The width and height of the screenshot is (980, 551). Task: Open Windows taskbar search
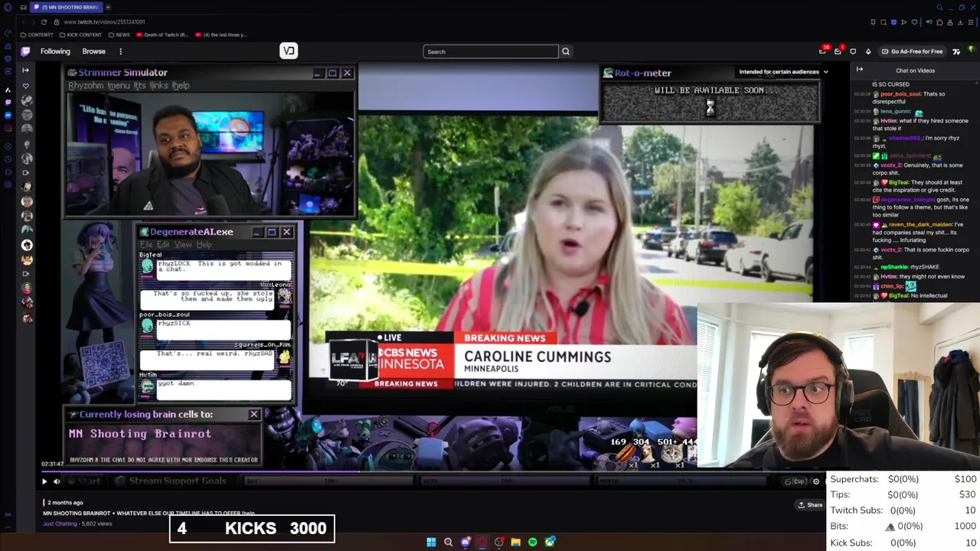(x=449, y=542)
